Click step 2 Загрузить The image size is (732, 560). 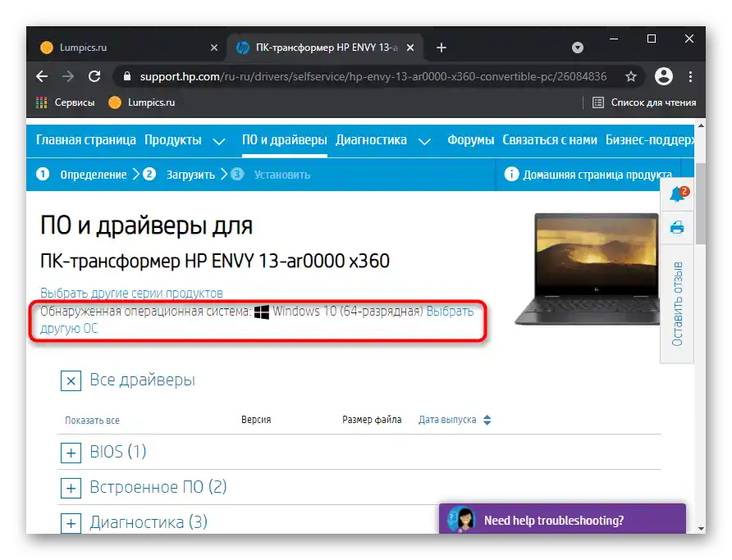pos(179,175)
